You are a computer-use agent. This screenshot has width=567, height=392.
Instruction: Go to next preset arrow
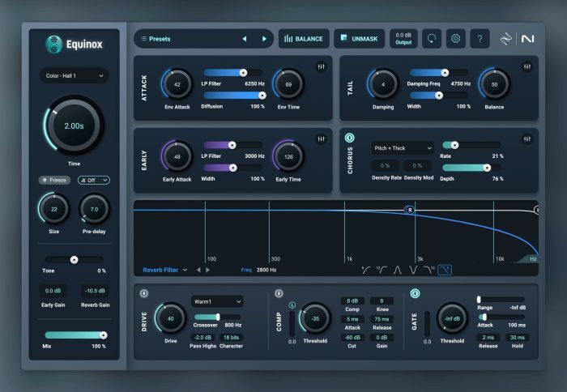(x=263, y=38)
